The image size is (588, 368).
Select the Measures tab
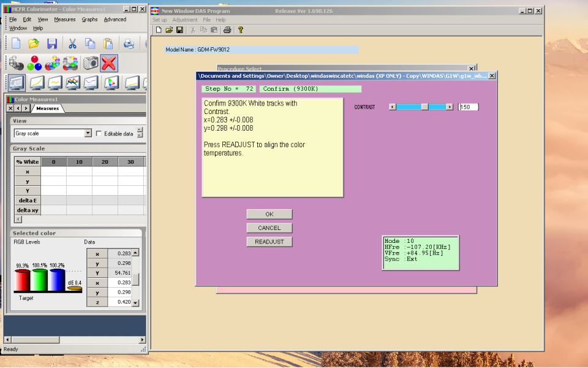[48, 109]
